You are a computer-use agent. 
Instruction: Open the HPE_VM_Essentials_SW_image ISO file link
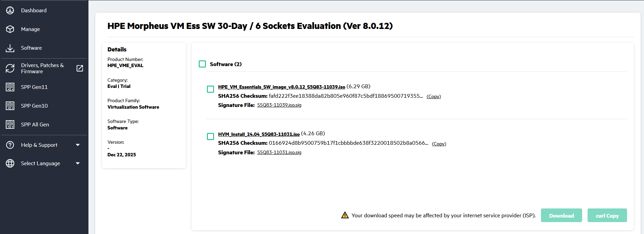(x=281, y=87)
